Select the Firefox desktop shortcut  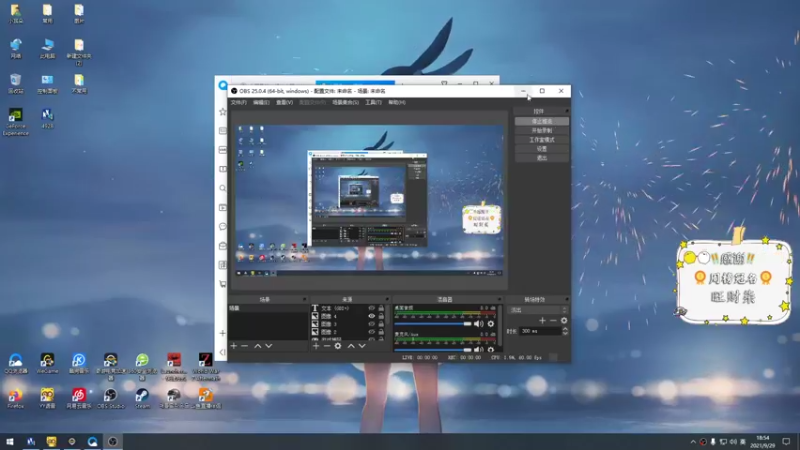[x=15, y=398]
